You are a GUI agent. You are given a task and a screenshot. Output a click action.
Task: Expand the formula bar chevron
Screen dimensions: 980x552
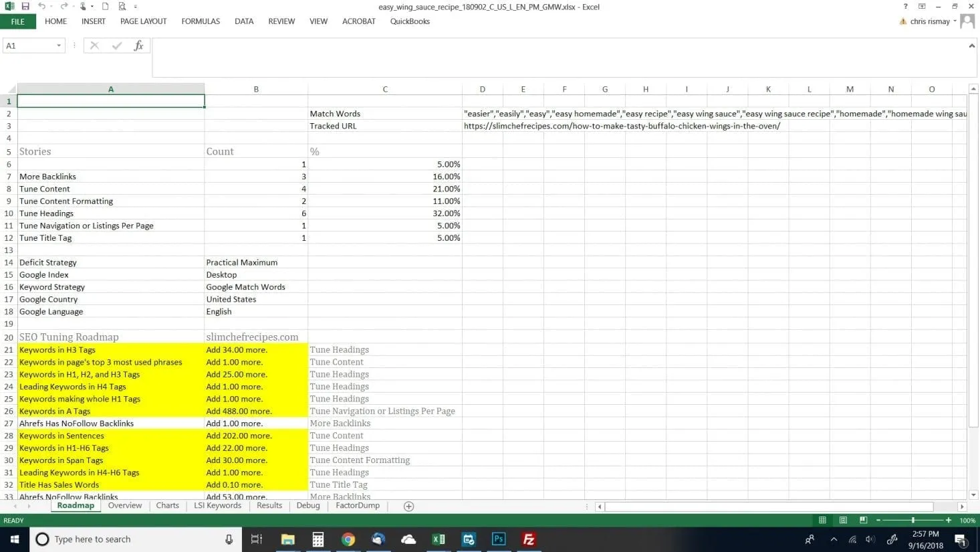pos(971,45)
